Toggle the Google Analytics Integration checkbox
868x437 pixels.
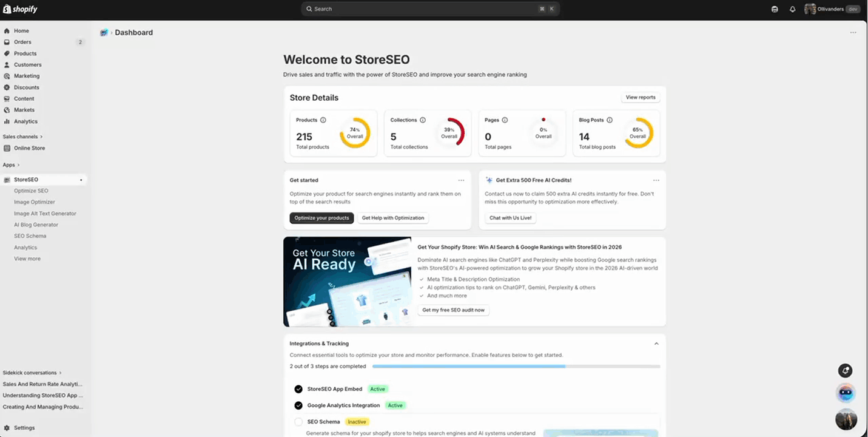click(x=298, y=405)
